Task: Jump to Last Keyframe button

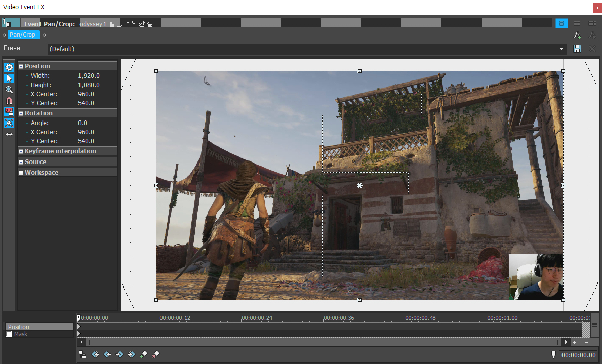Action: pyautogui.click(x=131, y=354)
